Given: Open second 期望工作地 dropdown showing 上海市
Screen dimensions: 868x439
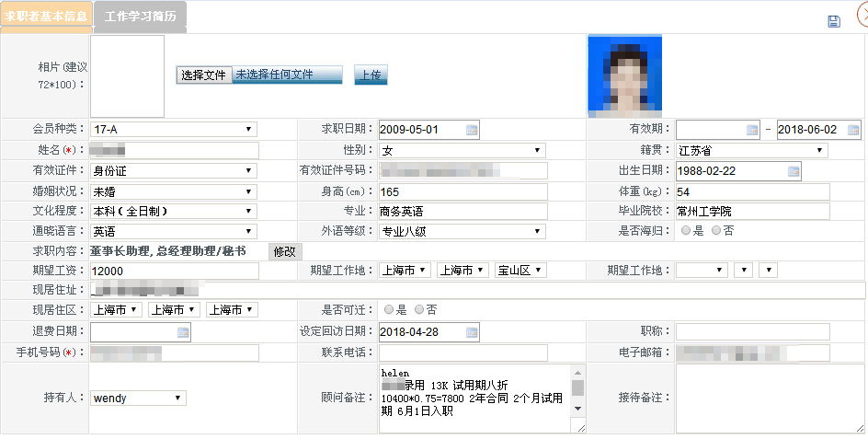Looking at the screenshot, I should (x=463, y=271).
